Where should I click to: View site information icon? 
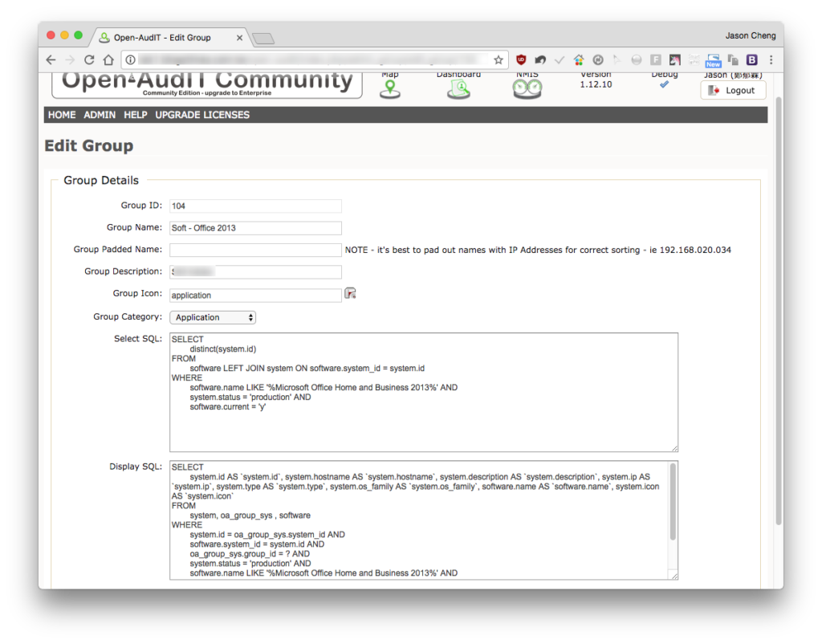click(130, 59)
